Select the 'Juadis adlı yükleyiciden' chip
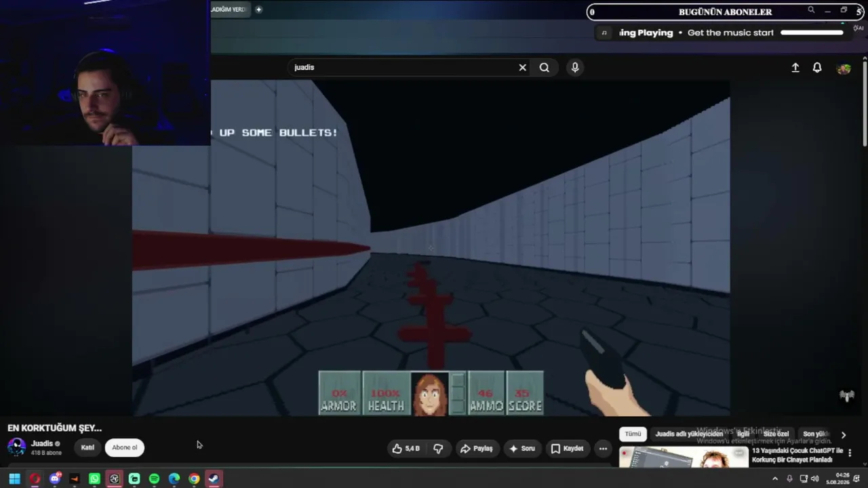The height and width of the screenshot is (488, 868). (689, 434)
